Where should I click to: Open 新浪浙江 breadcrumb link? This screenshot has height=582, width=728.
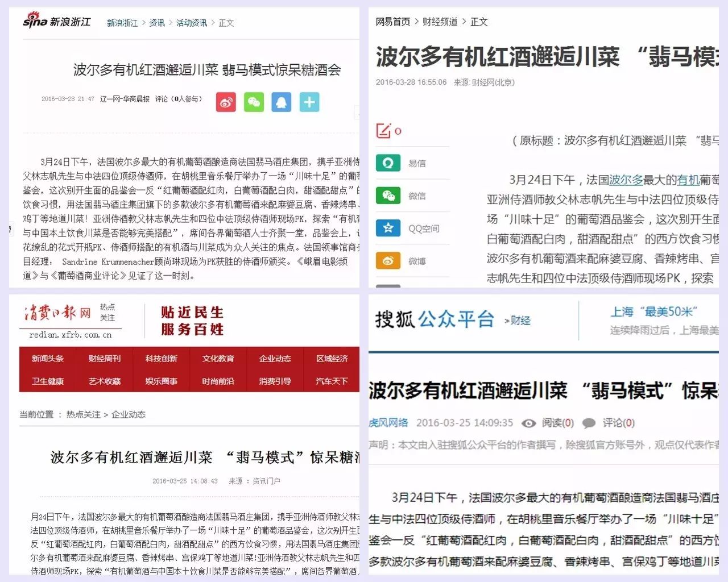pyautogui.click(x=122, y=23)
